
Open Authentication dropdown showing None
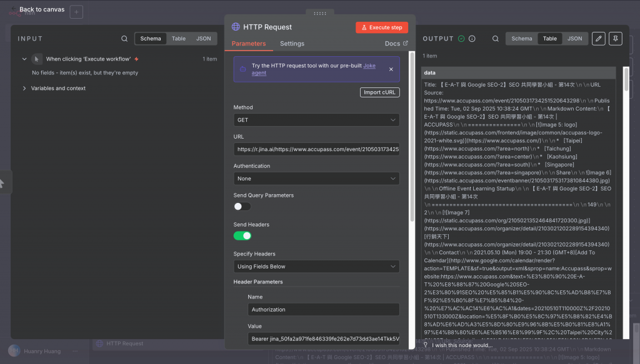click(316, 179)
